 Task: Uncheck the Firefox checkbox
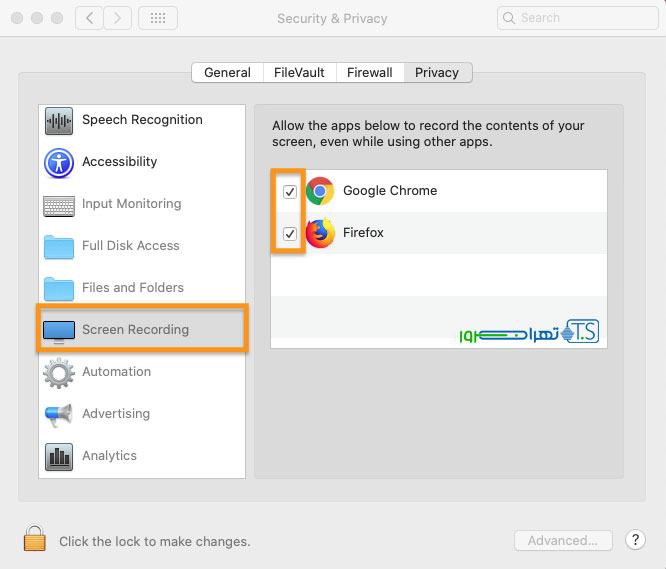point(290,234)
